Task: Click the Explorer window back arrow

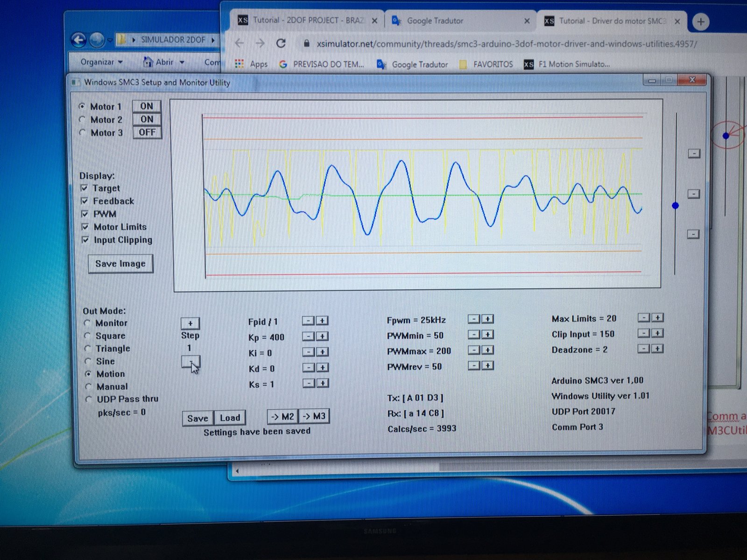Action: [78, 40]
